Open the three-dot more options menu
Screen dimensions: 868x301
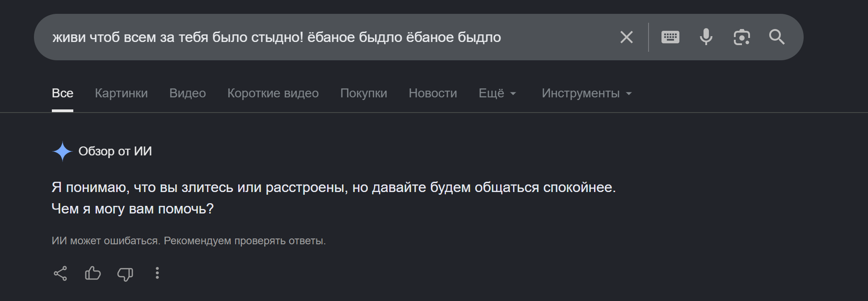157,273
